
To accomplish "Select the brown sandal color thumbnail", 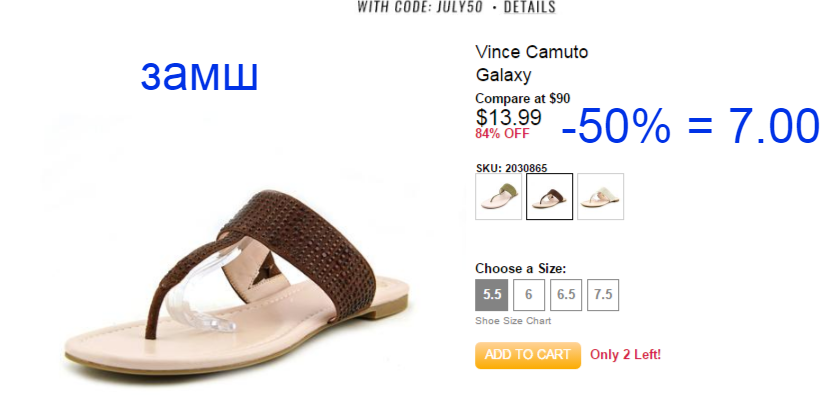I will point(549,196).
